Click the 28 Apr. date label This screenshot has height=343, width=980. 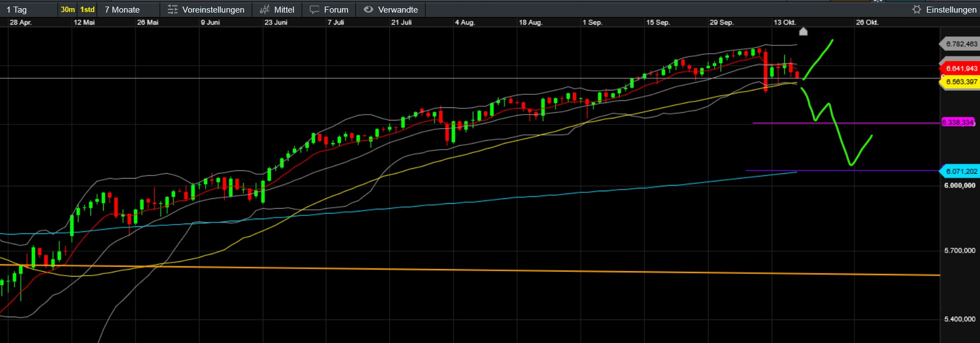[21, 22]
